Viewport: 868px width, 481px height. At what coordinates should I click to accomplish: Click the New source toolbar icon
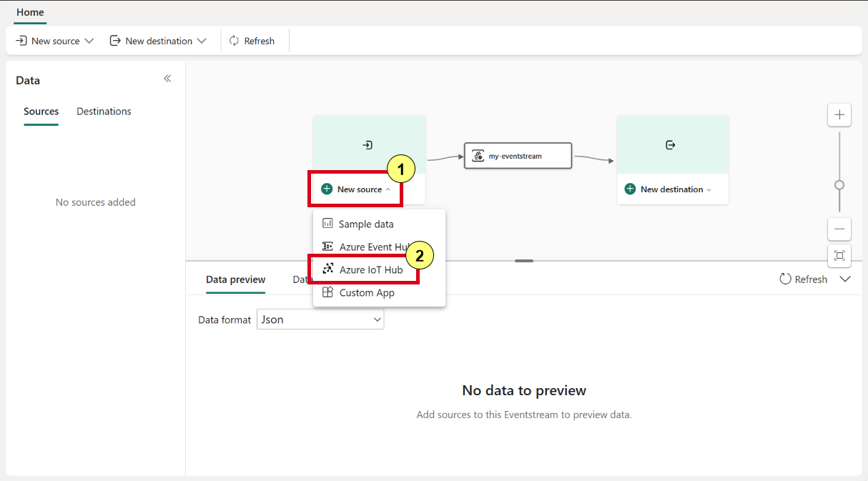tap(21, 41)
